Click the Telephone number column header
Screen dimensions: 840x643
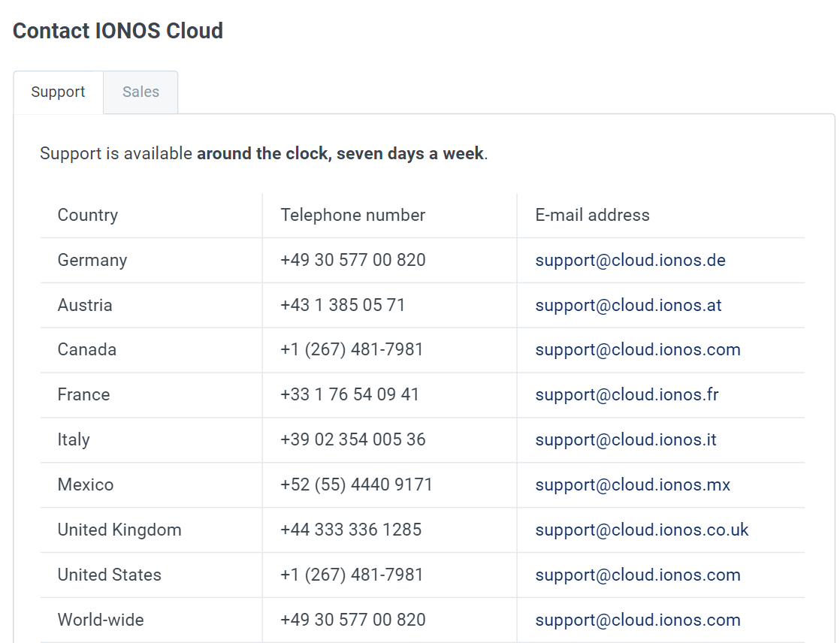352,215
